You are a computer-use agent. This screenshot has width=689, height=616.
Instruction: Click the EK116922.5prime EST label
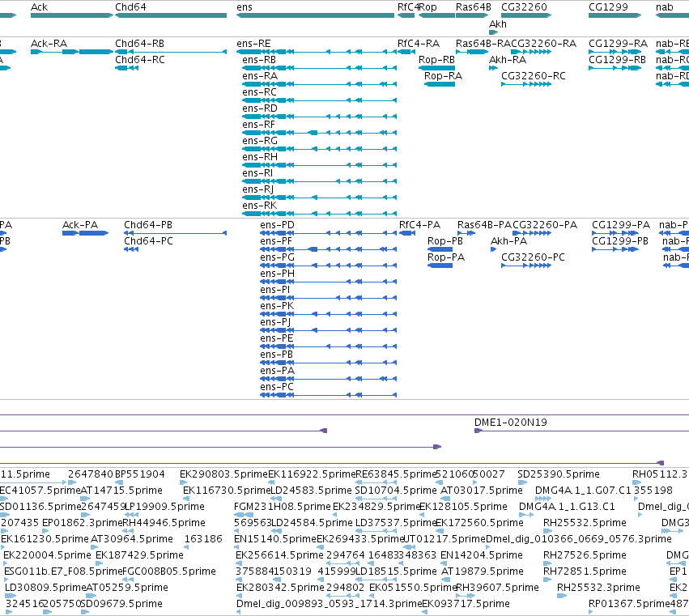pos(312,474)
